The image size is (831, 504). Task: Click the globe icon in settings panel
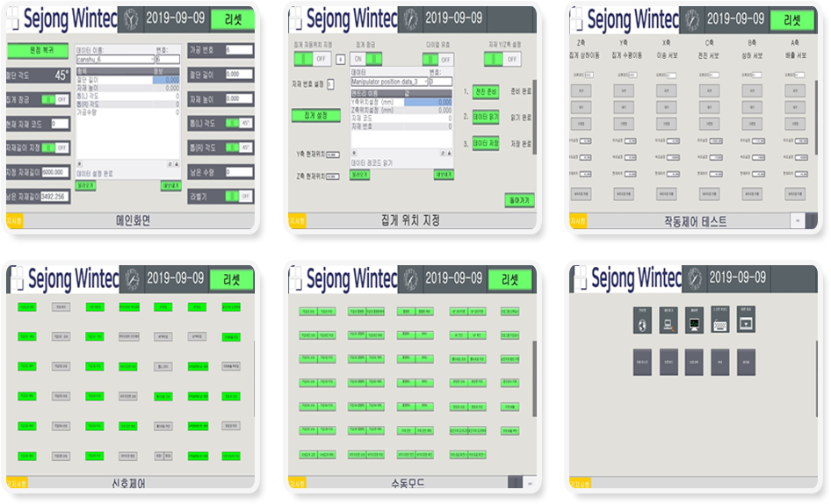(x=643, y=324)
